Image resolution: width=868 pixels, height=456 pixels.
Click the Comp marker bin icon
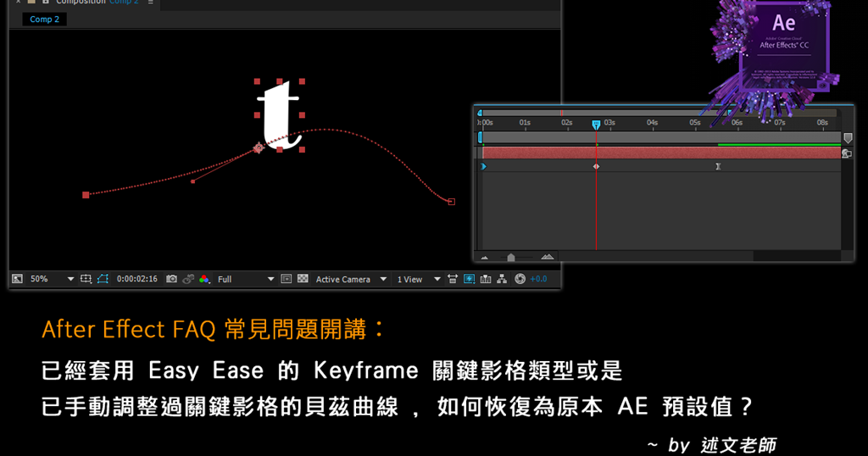pyautogui.click(x=848, y=138)
